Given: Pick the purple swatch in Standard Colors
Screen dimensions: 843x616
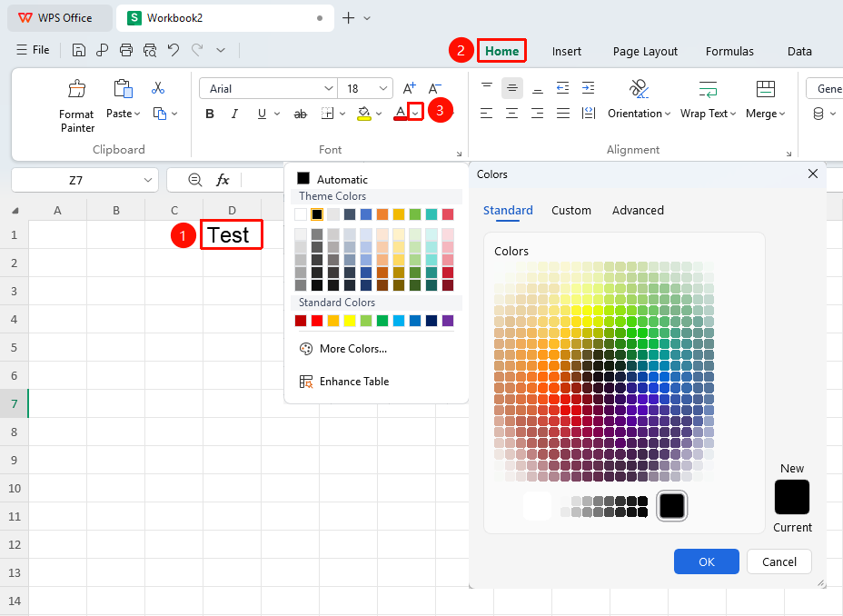Looking at the screenshot, I should pos(447,321).
